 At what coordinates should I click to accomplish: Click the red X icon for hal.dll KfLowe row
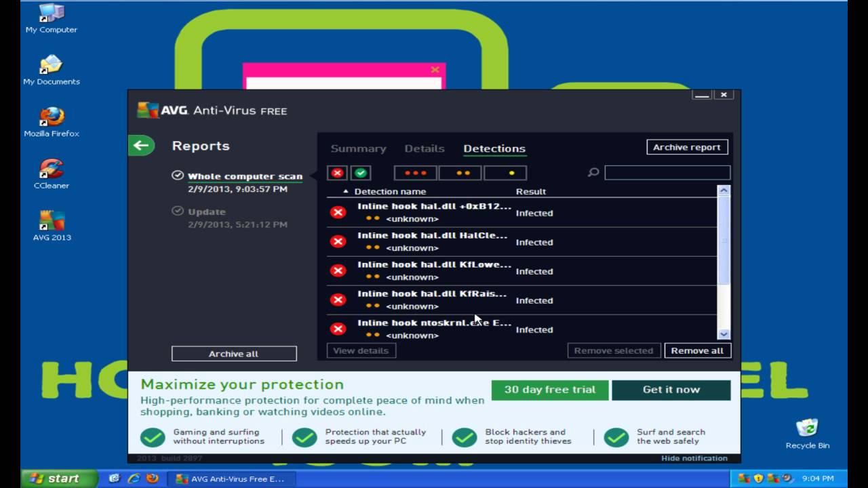[x=337, y=271]
